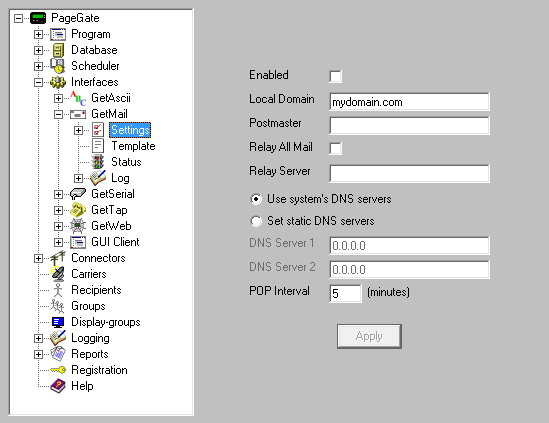This screenshot has width=549, height=423.
Task: Choose Set static DNS servers option
Action: 256,221
